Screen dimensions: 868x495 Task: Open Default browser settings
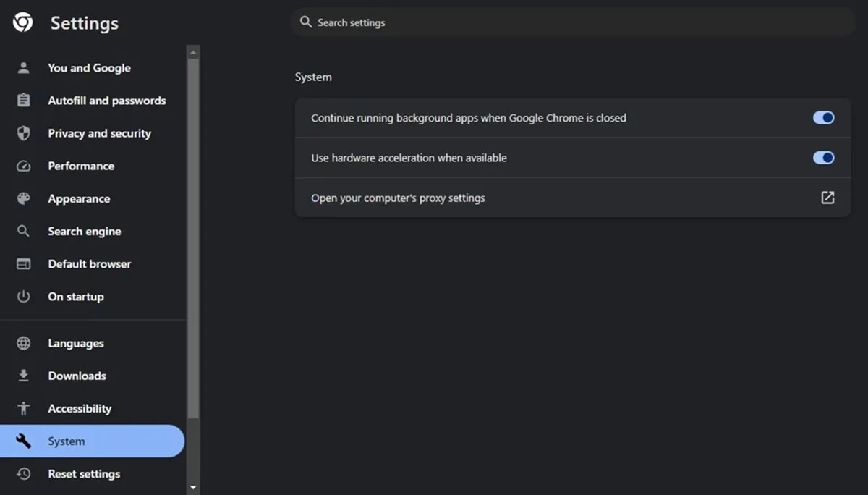93,264
